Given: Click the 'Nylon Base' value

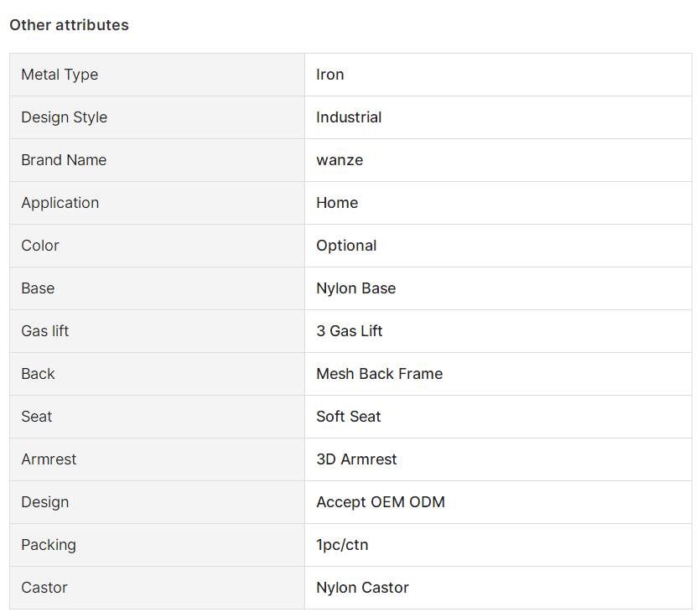Looking at the screenshot, I should pyautogui.click(x=355, y=288).
